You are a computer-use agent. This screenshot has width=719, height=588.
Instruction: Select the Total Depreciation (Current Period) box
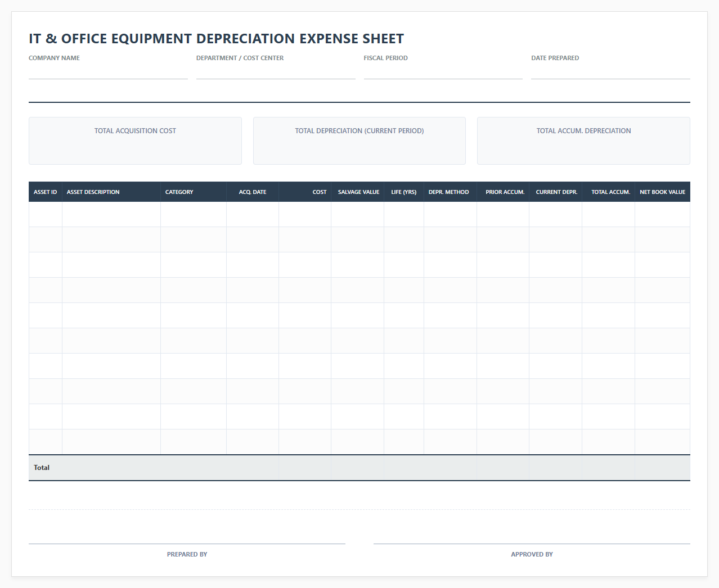pyautogui.click(x=359, y=141)
